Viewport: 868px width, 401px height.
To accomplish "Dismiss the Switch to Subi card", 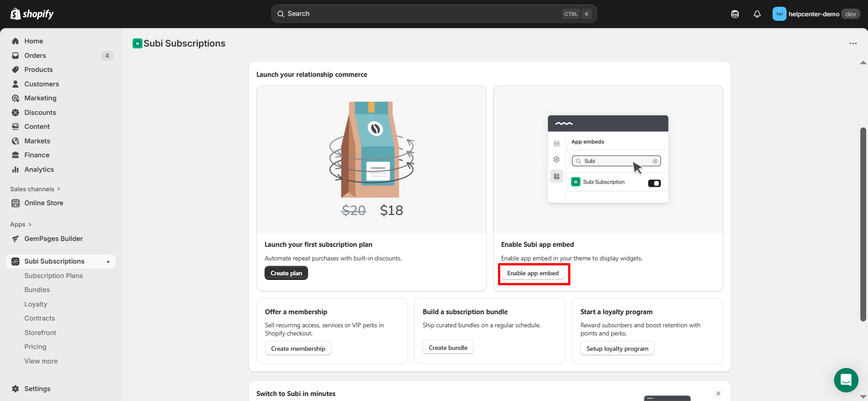I will 718,393.
